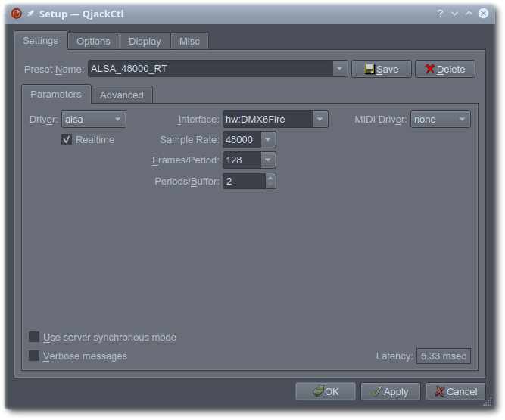The image size is (505, 420).
Task: Decrease Periods/Buffer with the down arrow
Action: (270, 185)
